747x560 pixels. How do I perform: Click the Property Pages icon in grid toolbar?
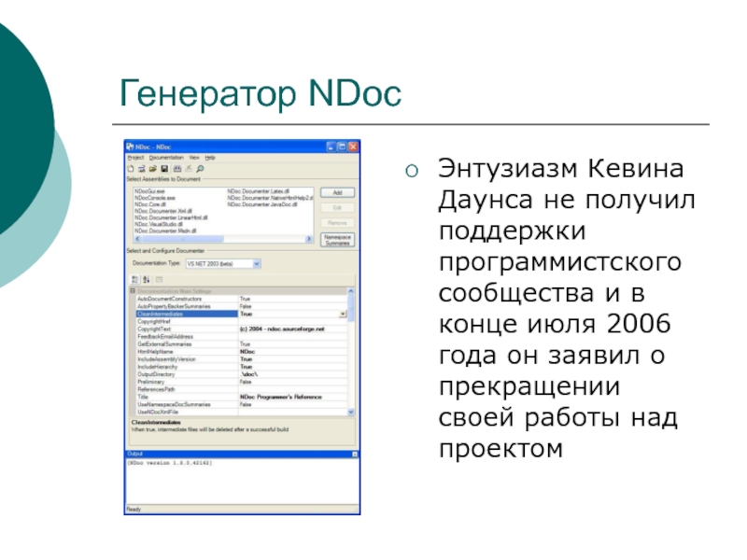pos(159,280)
